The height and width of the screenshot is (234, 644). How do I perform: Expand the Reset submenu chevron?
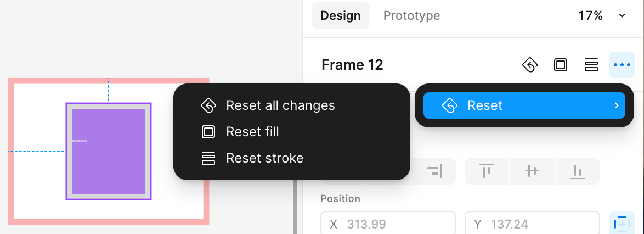[617, 105]
